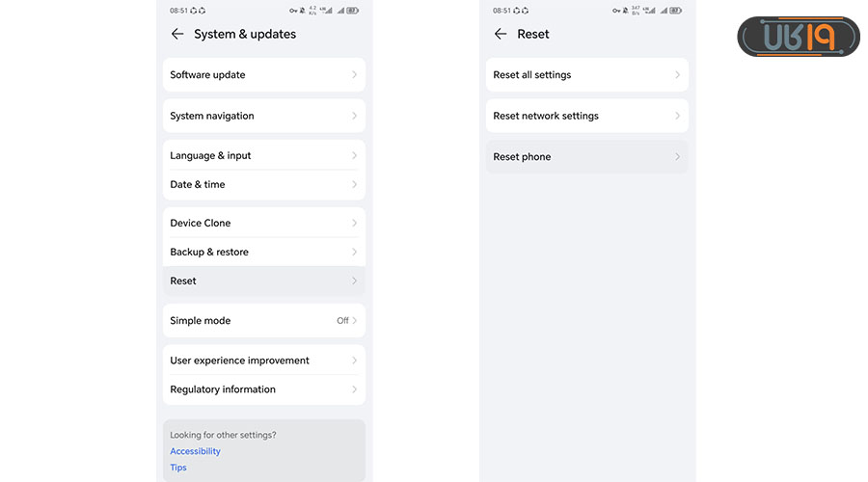Expand the Software update chevron
The width and height of the screenshot is (868, 482).
click(x=354, y=75)
